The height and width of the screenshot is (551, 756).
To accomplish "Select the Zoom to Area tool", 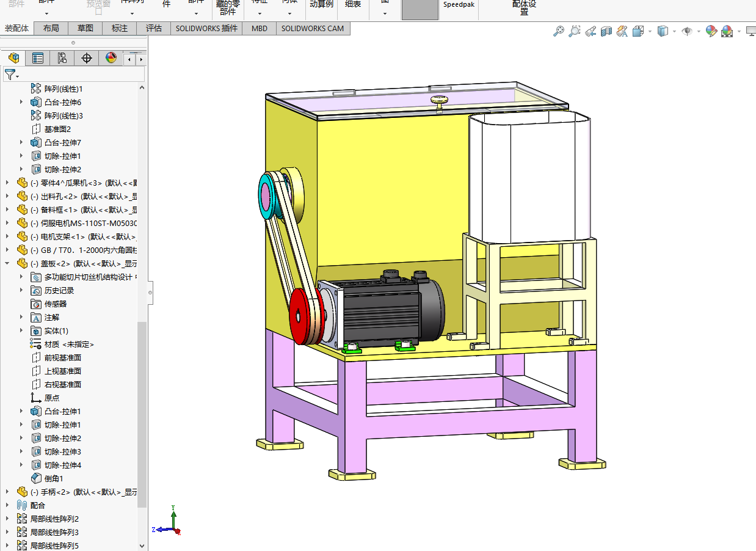I will point(574,31).
